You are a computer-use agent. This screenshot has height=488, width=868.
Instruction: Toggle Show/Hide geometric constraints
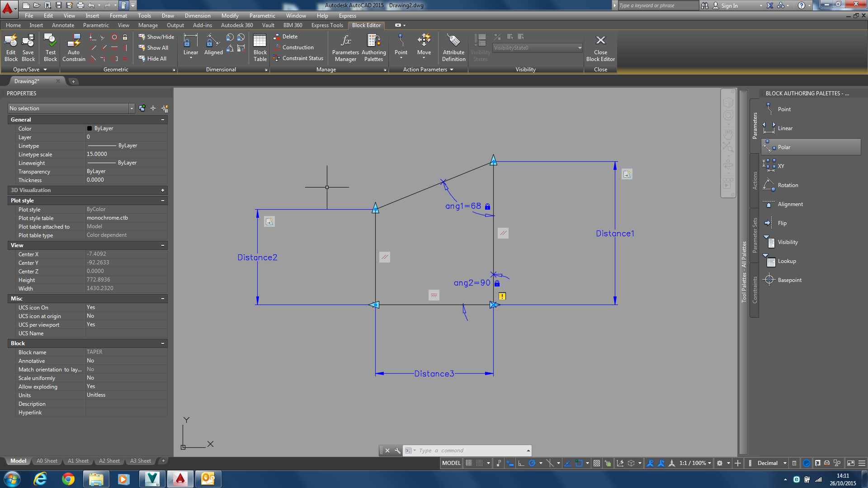(x=156, y=37)
